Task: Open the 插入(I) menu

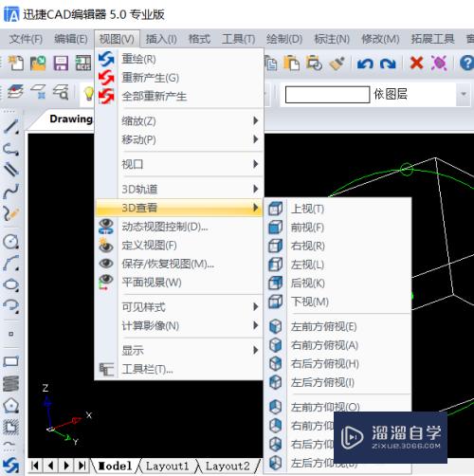Action: pos(161,39)
